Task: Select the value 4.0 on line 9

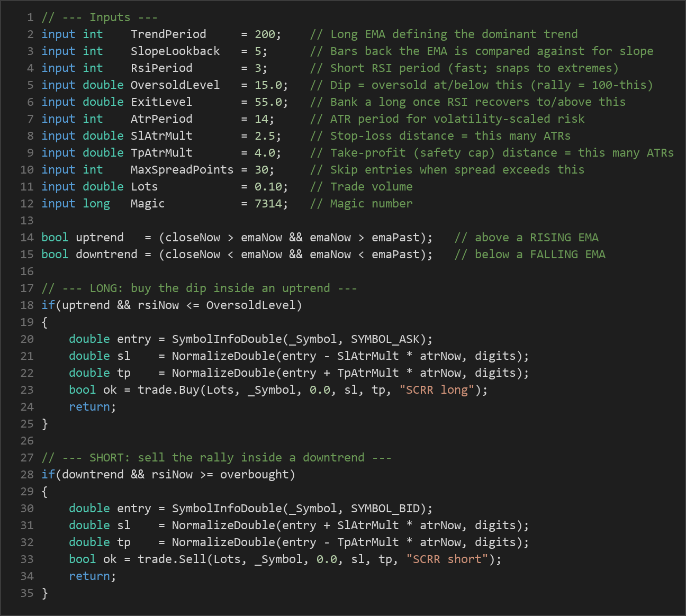Action: [265, 153]
